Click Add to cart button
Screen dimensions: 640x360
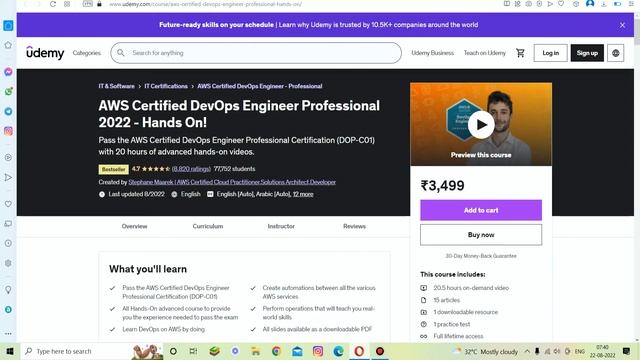pos(481,210)
